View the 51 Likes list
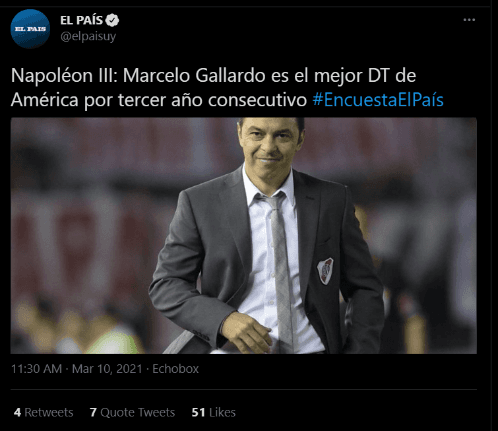This screenshot has height=431, width=498. [214, 412]
